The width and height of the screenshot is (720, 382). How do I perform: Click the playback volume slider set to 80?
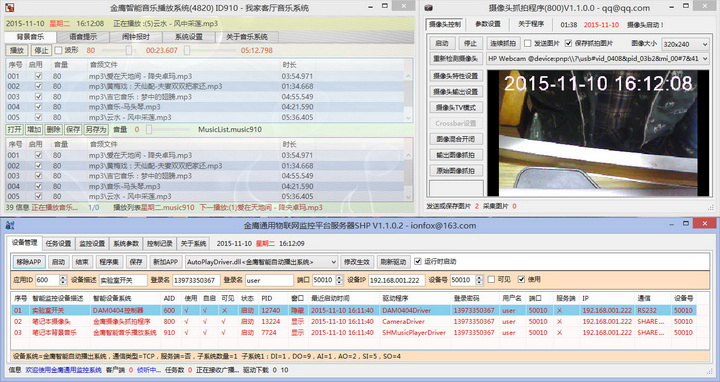pos(118,50)
